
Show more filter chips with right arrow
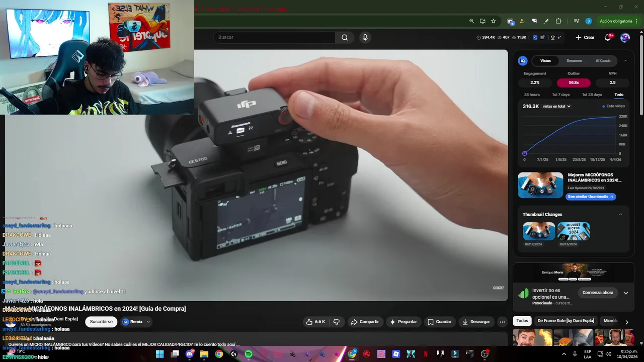pyautogui.click(x=627, y=322)
